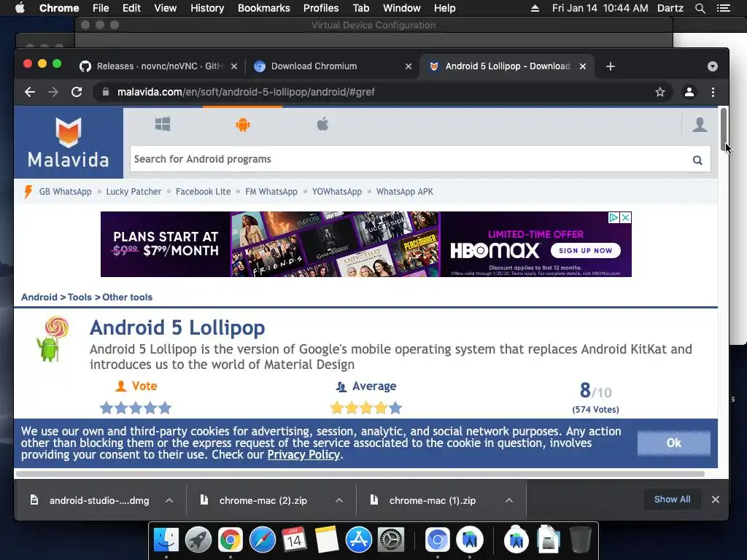747x560 pixels.
Task: Expand android-studio dmg download options
Action: [169, 500]
